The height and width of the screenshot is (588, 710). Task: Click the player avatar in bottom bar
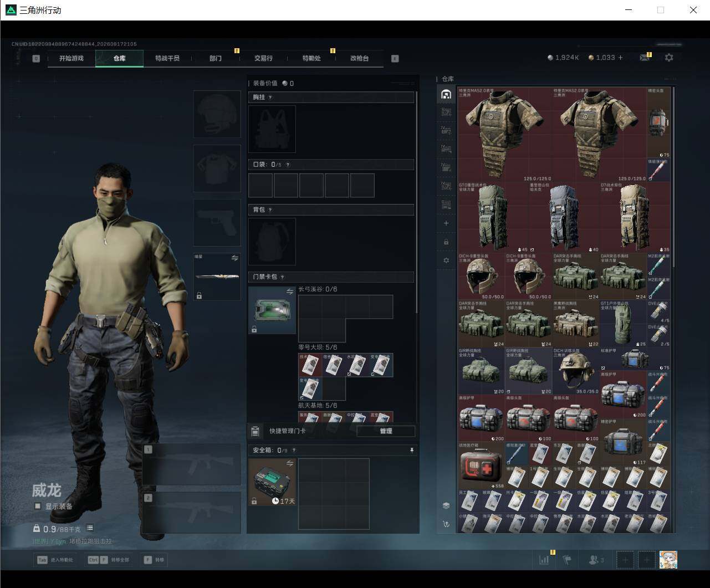click(x=668, y=560)
